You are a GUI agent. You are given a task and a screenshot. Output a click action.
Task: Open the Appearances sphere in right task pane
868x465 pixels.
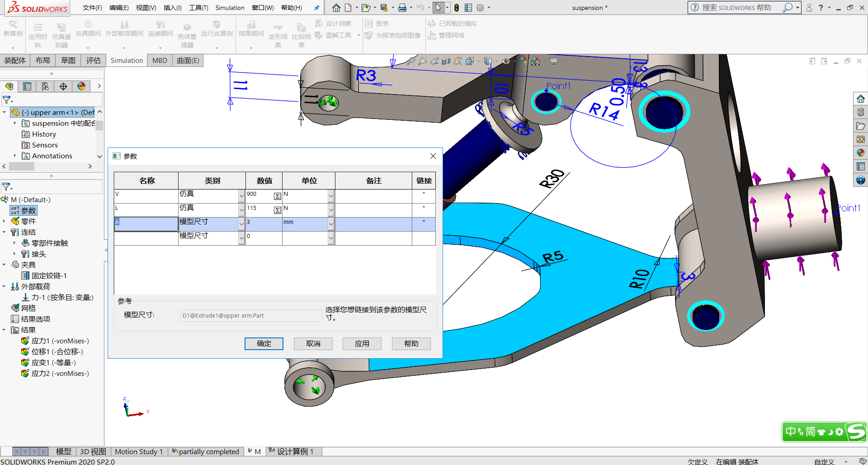pyautogui.click(x=860, y=153)
